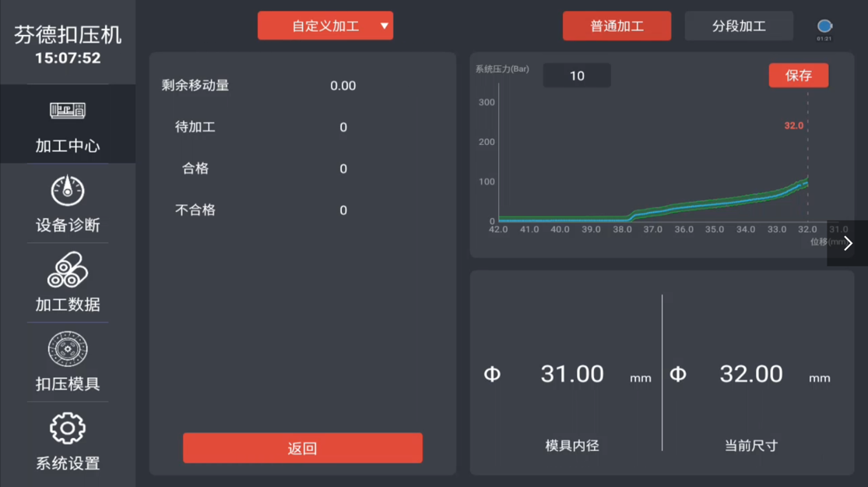Click the Φ symbol beside 当前尺寸 value
The height and width of the screenshot is (487, 868).
pyautogui.click(x=678, y=375)
